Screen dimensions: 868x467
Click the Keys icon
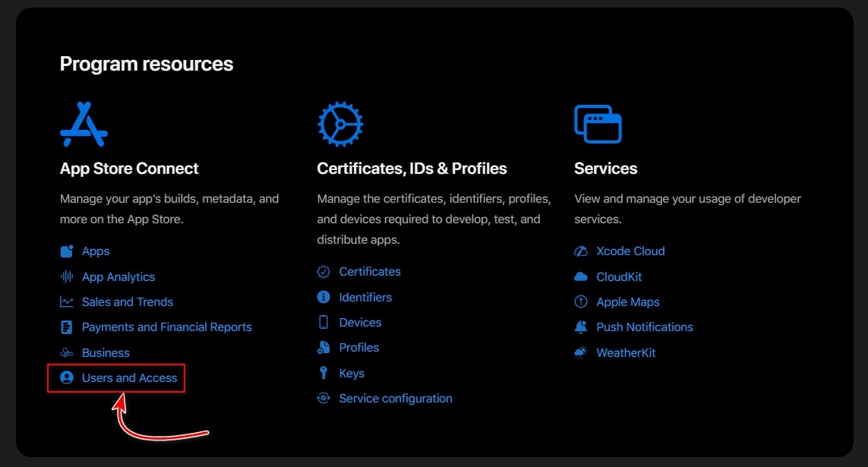coord(323,373)
